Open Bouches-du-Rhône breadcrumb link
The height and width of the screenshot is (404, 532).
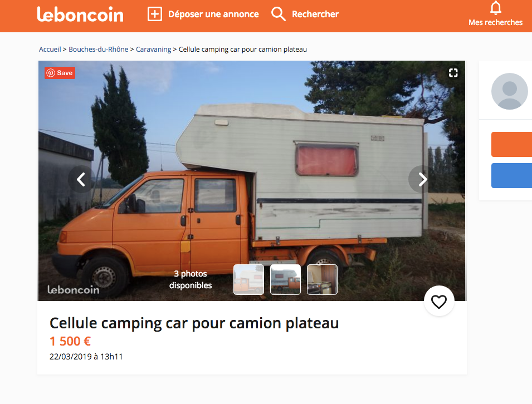(x=99, y=50)
